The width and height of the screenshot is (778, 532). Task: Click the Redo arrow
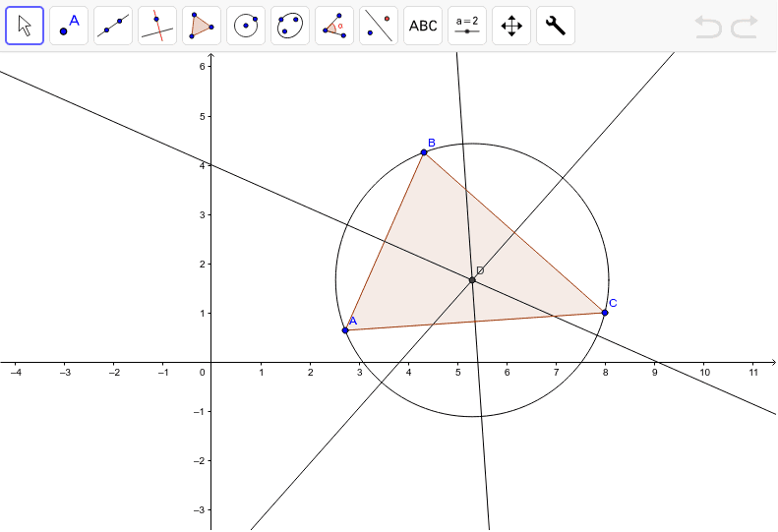coord(746,27)
